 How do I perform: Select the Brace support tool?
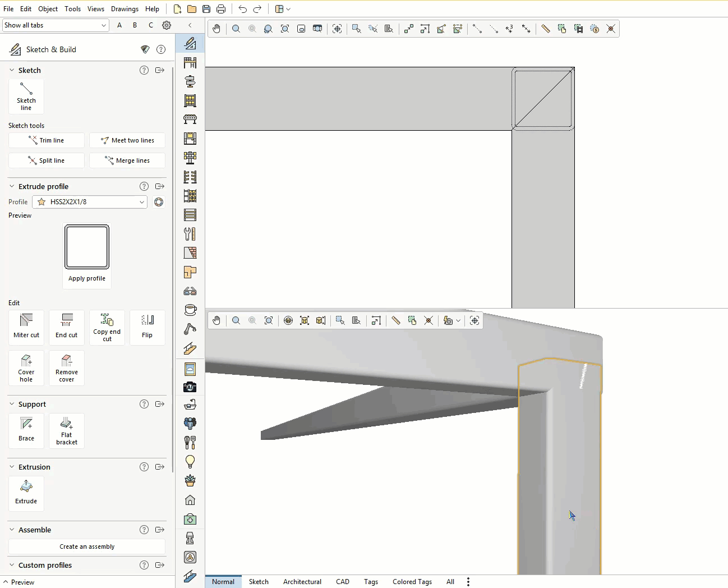tap(26, 431)
